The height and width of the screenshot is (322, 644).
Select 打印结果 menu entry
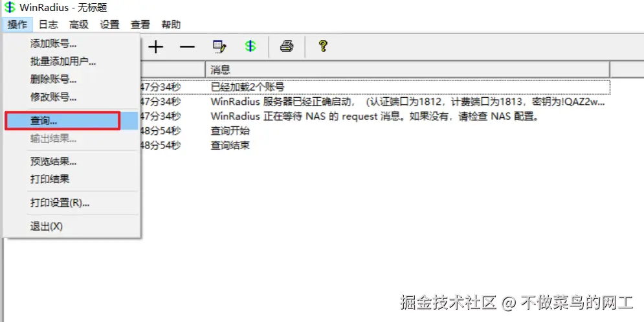(x=72, y=179)
